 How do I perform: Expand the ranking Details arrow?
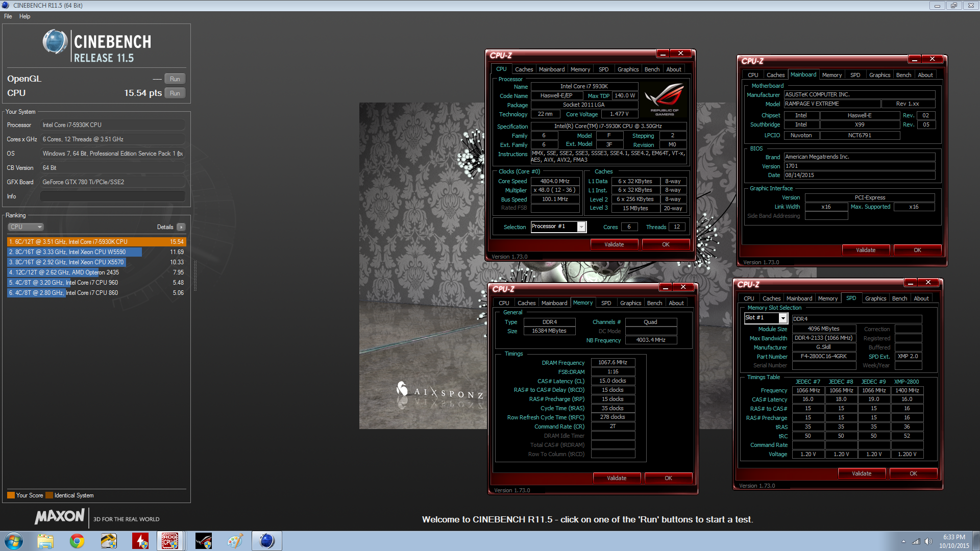(181, 227)
